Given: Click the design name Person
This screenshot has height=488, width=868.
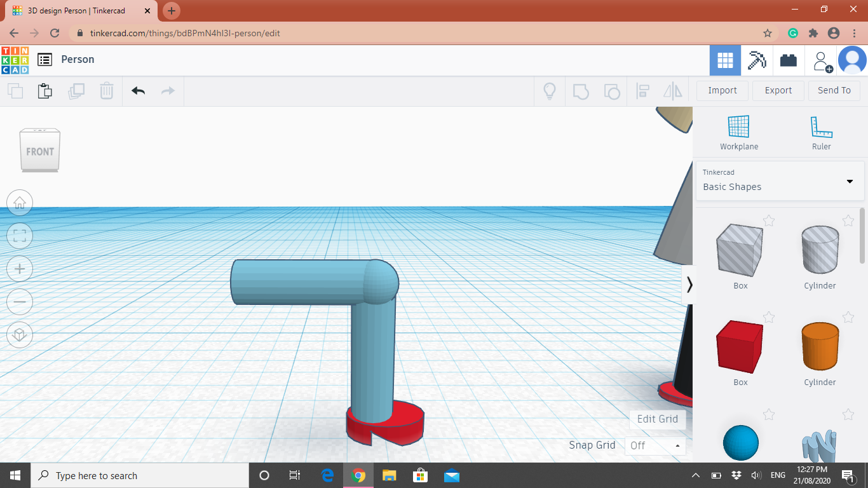Looking at the screenshot, I should [x=78, y=60].
